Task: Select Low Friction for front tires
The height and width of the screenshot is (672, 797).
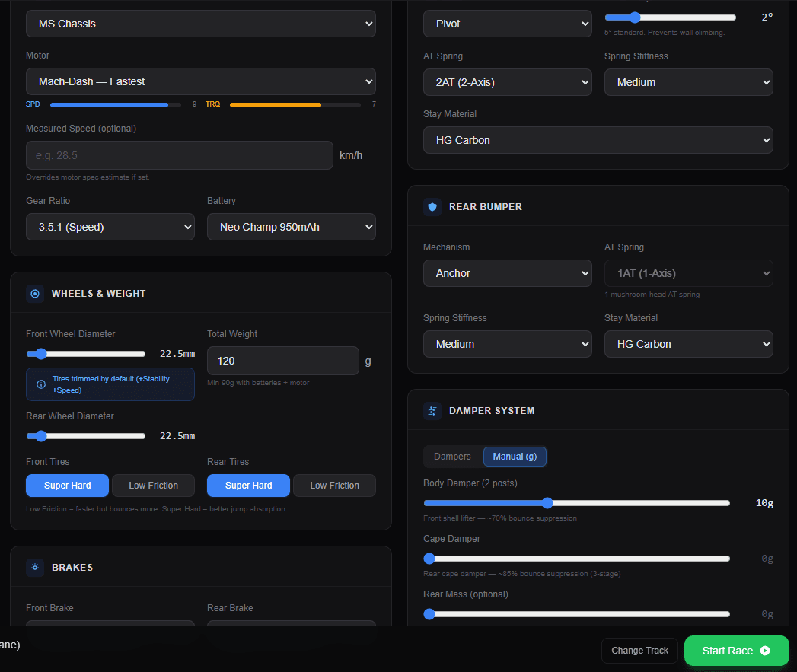Action: point(153,486)
